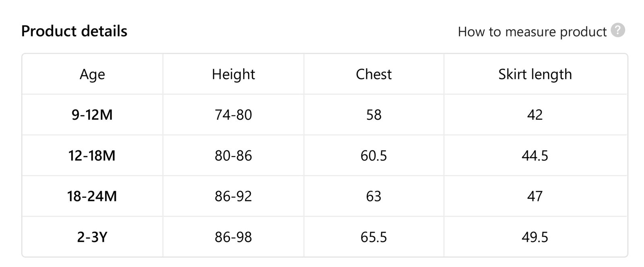Click the 12-18M age row label

pos(92,156)
